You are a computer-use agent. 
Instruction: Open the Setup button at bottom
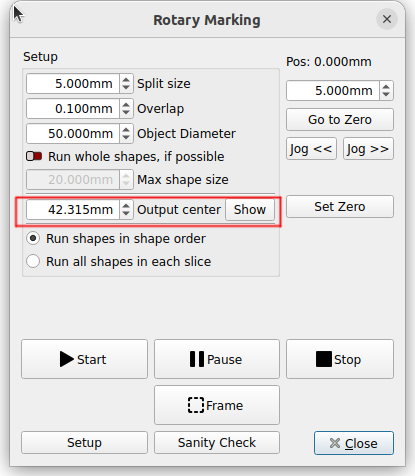pos(84,443)
